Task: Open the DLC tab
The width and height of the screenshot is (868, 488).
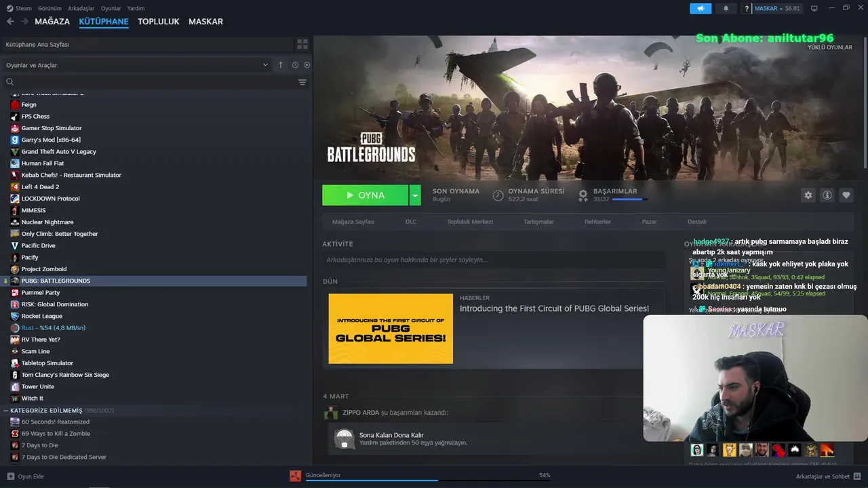Action: click(x=411, y=222)
